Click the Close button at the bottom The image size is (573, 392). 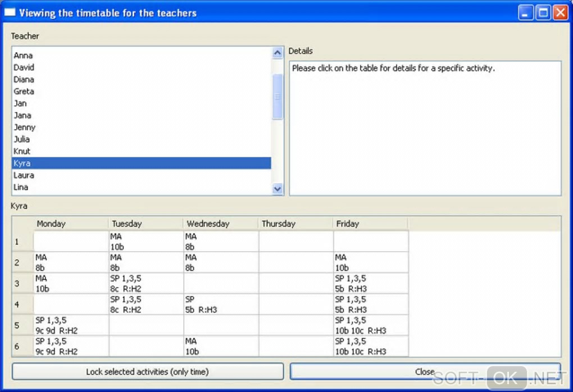(x=425, y=372)
